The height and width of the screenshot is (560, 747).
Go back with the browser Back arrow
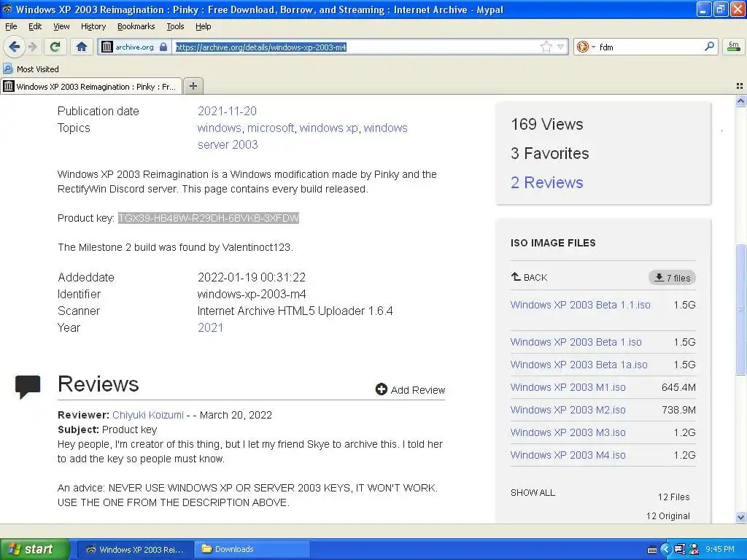tap(14, 47)
